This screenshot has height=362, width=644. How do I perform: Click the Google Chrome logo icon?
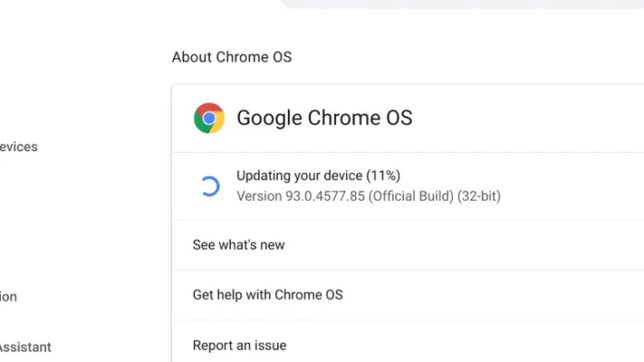tap(209, 118)
